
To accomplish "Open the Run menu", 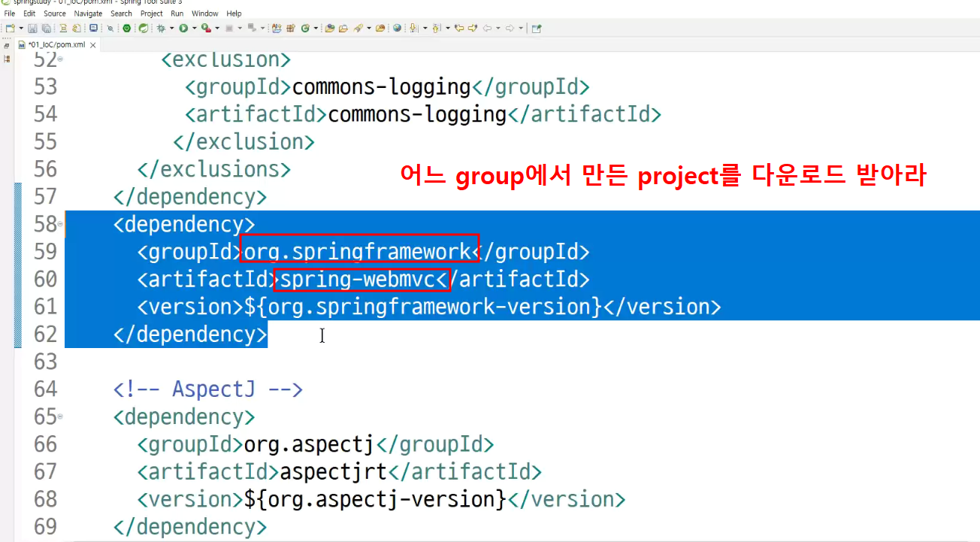I will [x=177, y=14].
